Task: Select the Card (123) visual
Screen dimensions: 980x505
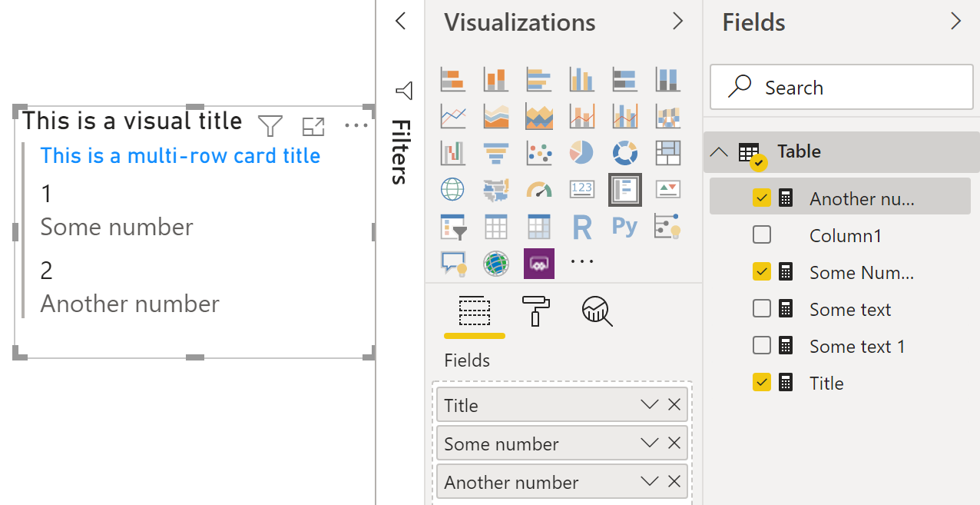Action: [581, 189]
